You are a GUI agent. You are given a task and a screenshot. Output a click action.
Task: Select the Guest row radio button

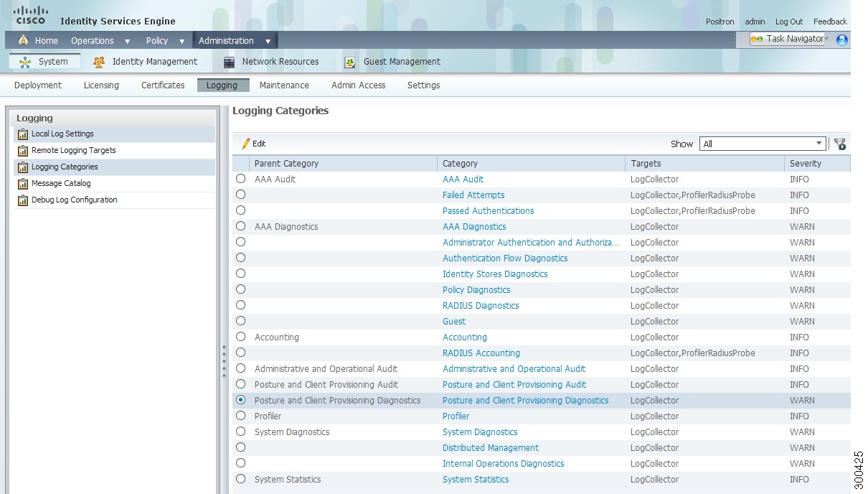(x=240, y=321)
